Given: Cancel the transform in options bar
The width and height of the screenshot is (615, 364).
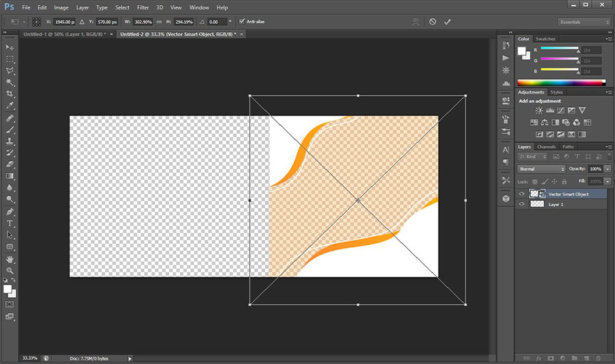Looking at the screenshot, I should point(432,22).
